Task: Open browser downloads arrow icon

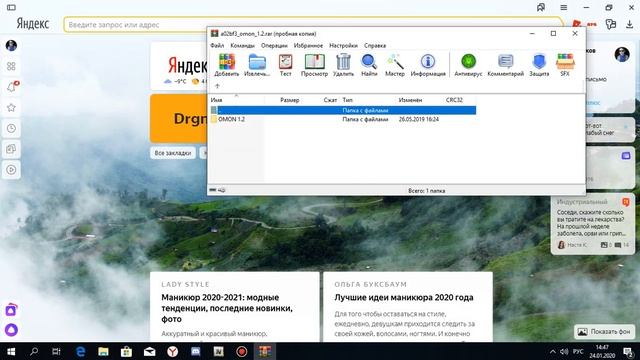Action: pyautogui.click(x=629, y=24)
